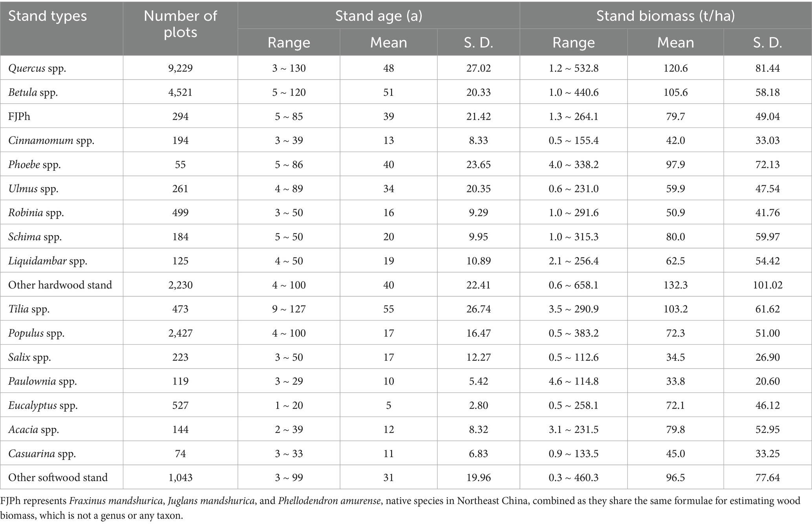Click the Eucalyptus spp. biomass mean 72.1
Viewport: 812px width, 524px height.
(x=675, y=405)
